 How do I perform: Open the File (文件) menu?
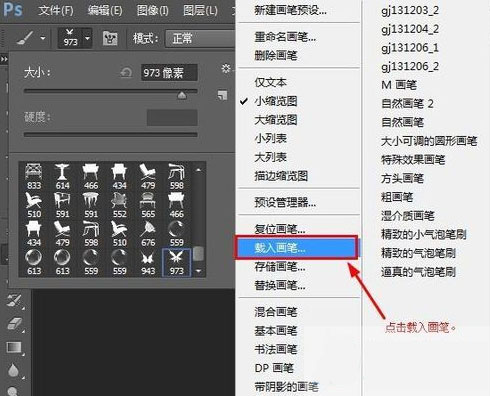(x=56, y=11)
